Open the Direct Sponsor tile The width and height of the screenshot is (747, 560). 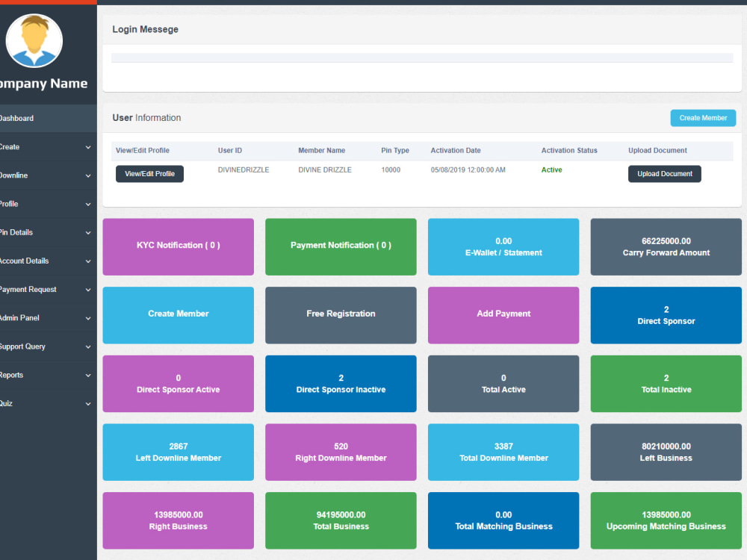click(x=666, y=315)
